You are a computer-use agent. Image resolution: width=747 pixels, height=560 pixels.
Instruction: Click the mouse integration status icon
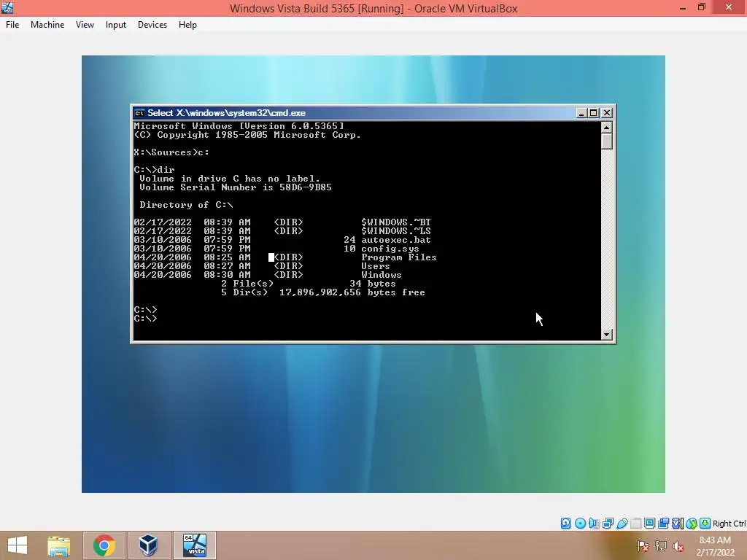[x=692, y=524]
